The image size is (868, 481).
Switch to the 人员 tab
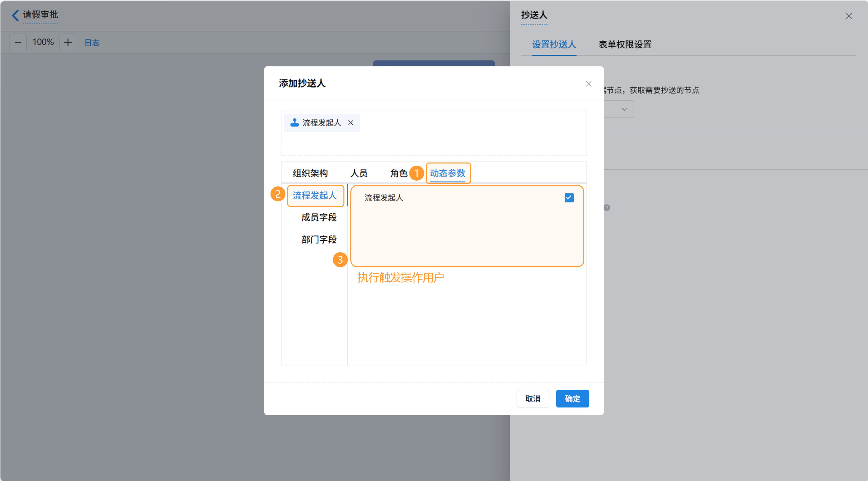pos(359,173)
